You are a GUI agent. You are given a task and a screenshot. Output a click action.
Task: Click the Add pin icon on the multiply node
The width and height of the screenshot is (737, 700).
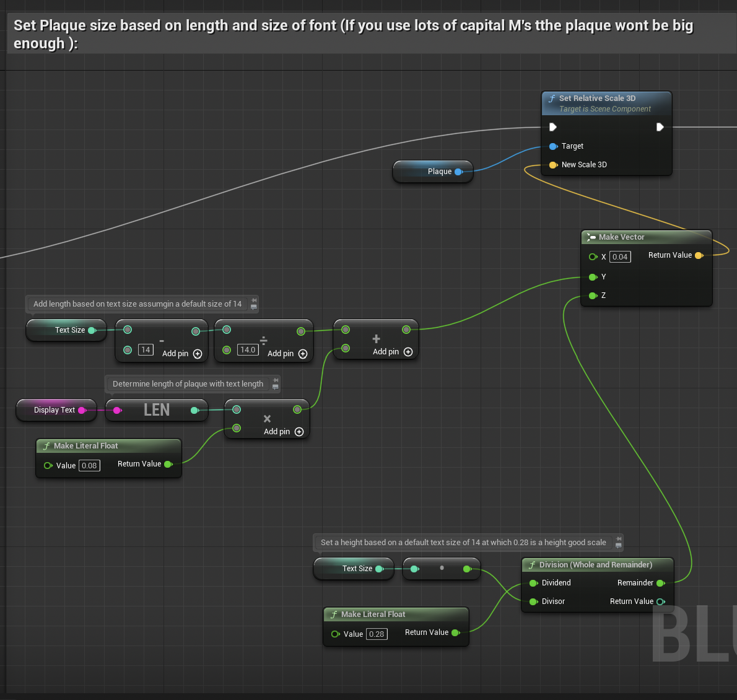point(300,432)
